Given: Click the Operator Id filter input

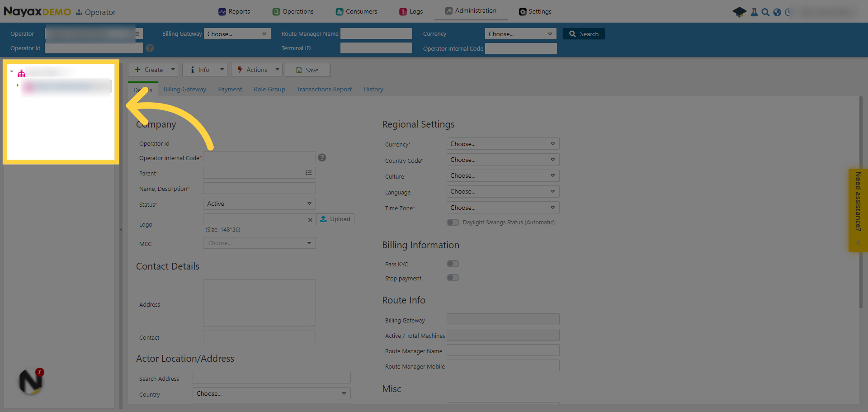Looking at the screenshot, I should click(x=94, y=48).
